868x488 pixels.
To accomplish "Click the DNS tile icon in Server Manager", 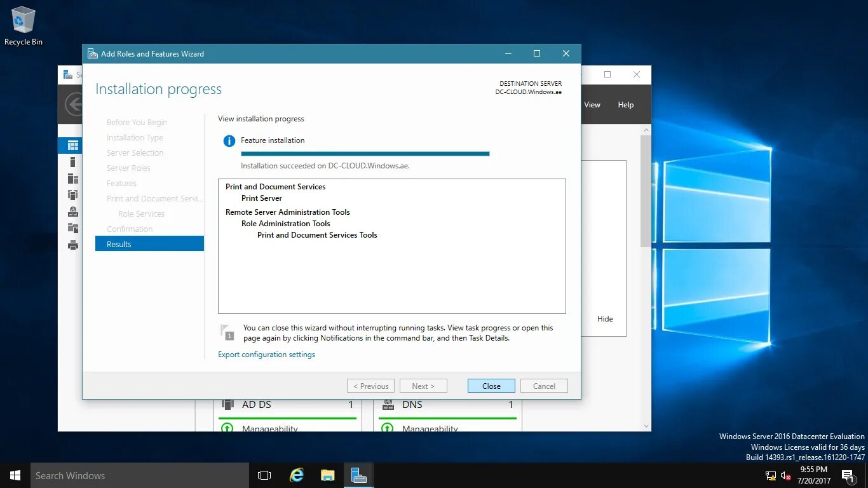I will pyautogui.click(x=388, y=405).
